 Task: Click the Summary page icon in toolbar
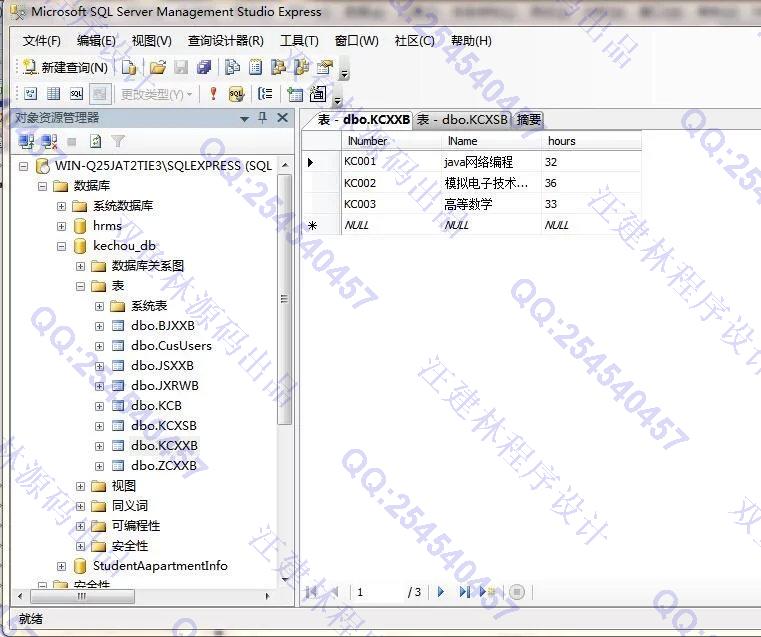coord(255,67)
